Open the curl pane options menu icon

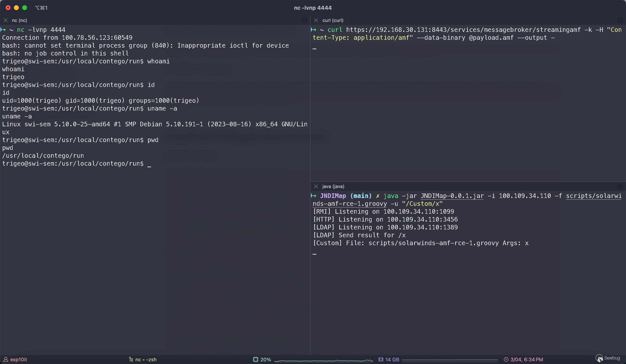coord(620,20)
